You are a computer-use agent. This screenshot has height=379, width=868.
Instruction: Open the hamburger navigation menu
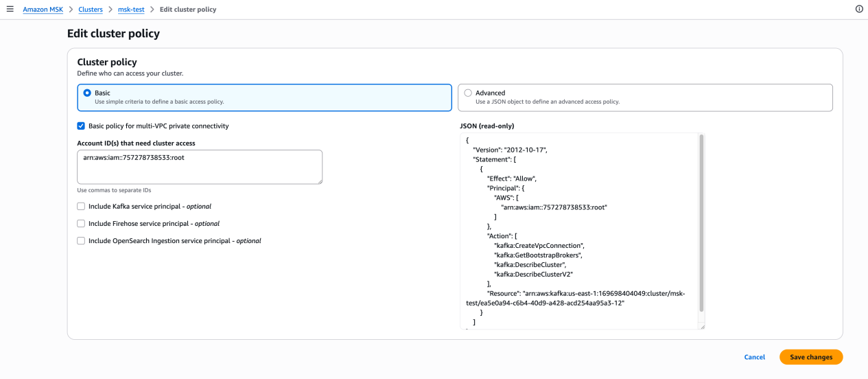click(x=10, y=10)
